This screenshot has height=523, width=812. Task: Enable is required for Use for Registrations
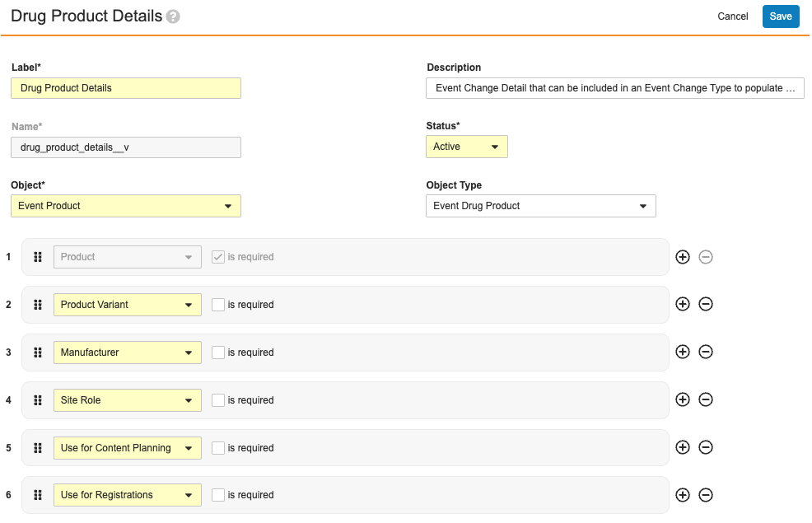tap(218, 495)
